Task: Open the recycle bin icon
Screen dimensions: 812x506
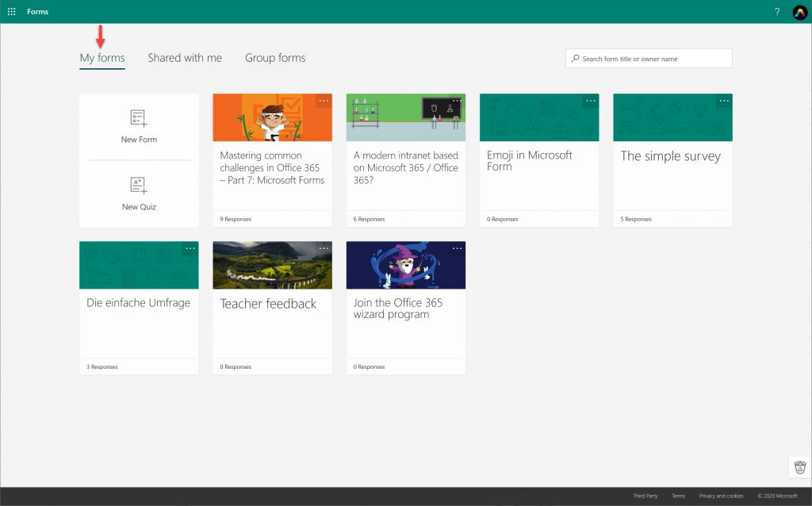Action: coord(800,467)
